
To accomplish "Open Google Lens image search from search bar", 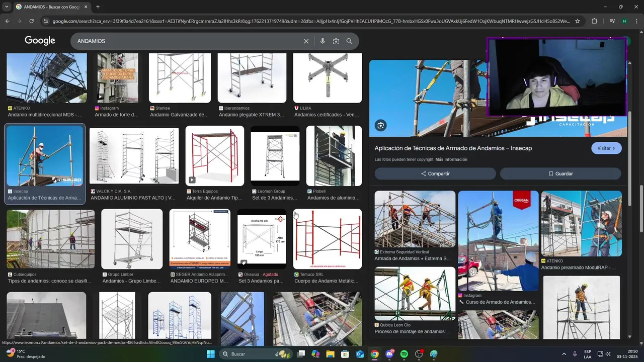I will (x=336, y=41).
